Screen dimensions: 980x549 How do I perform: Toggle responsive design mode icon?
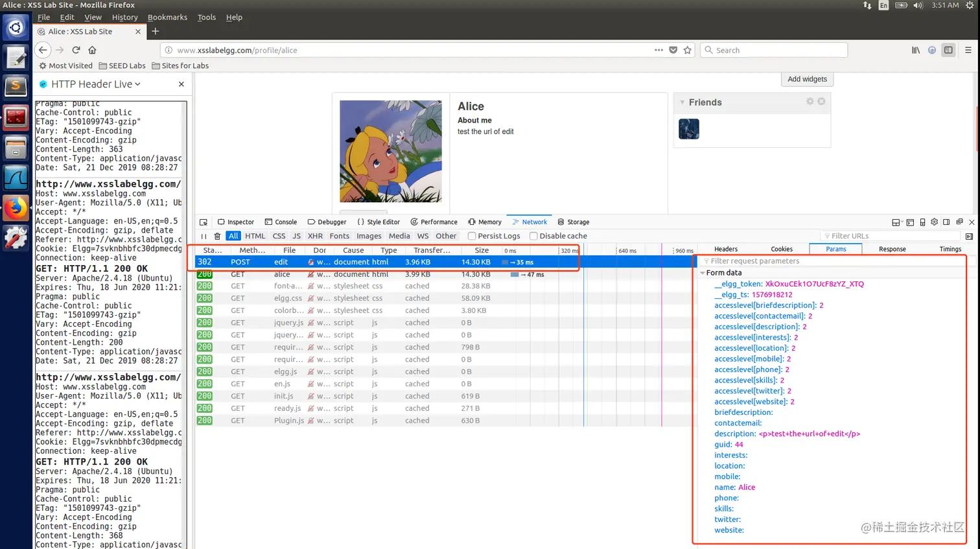[922, 222]
